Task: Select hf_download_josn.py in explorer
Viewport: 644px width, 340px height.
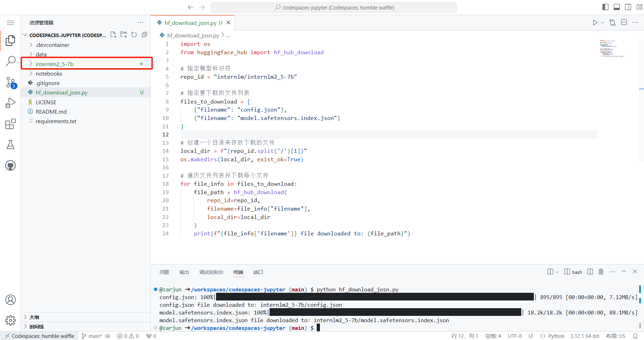Action: (x=86, y=92)
